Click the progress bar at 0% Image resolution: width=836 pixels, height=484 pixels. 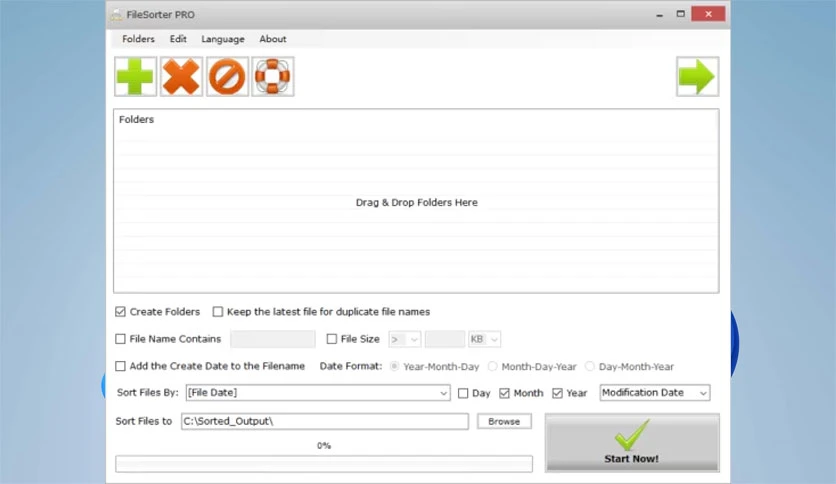pyautogui.click(x=324, y=464)
